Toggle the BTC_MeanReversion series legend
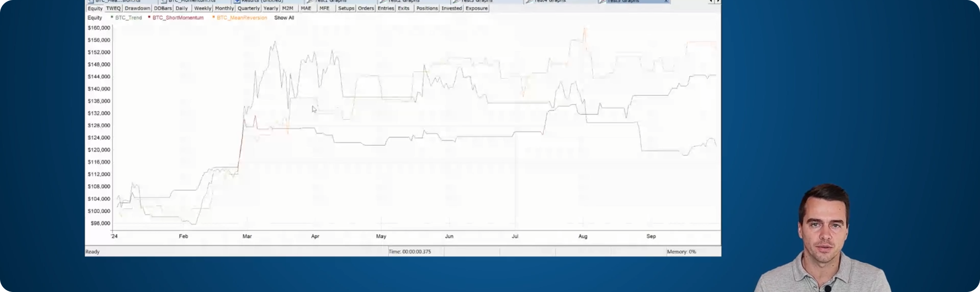 click(x=242, y=18)
